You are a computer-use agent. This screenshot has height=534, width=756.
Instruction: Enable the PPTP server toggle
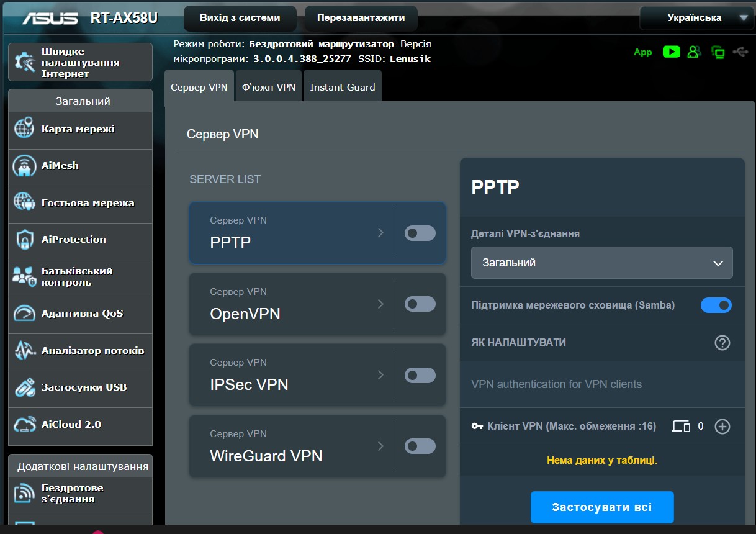click(x=420, y=233)
